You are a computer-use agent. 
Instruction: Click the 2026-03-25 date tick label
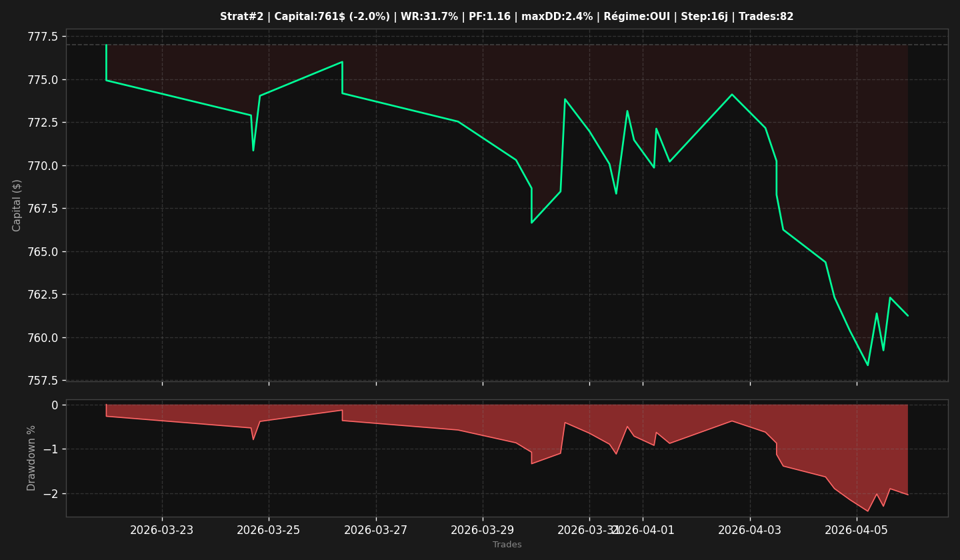tap(269, 530)
